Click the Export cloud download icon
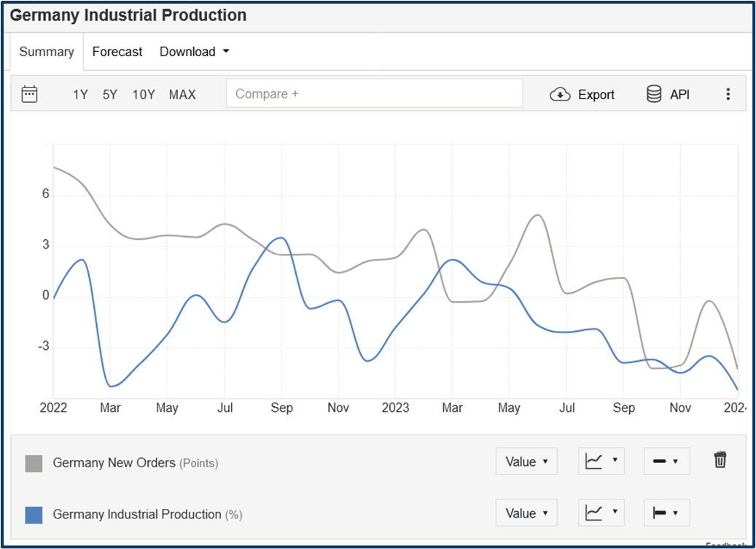Image resolution: width=756 pixels, height=549 pixels. tap(560, 94)
